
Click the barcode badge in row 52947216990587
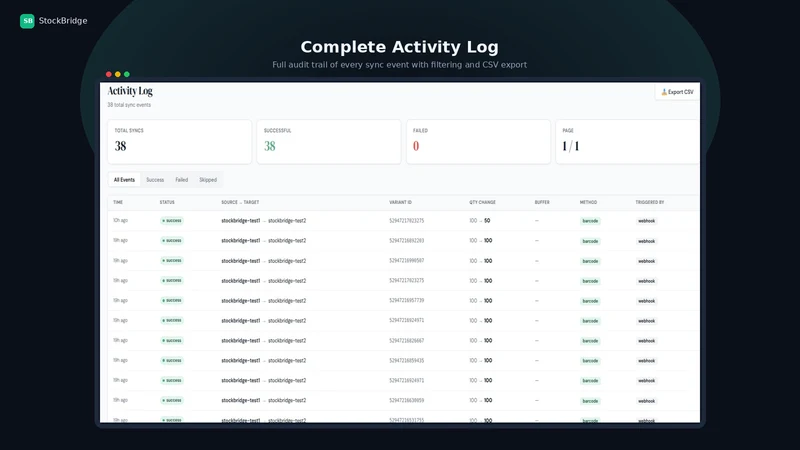coord(590,261)
